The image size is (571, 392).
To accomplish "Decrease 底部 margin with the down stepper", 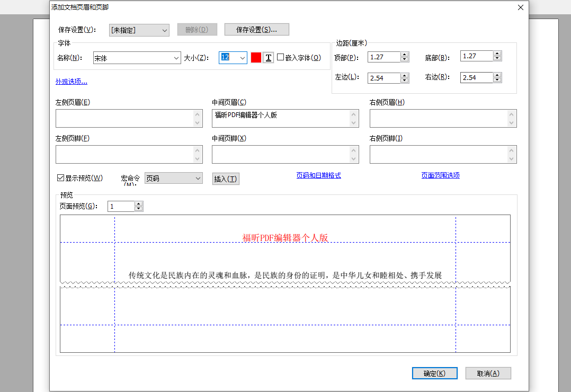I will tap(497, 58).
